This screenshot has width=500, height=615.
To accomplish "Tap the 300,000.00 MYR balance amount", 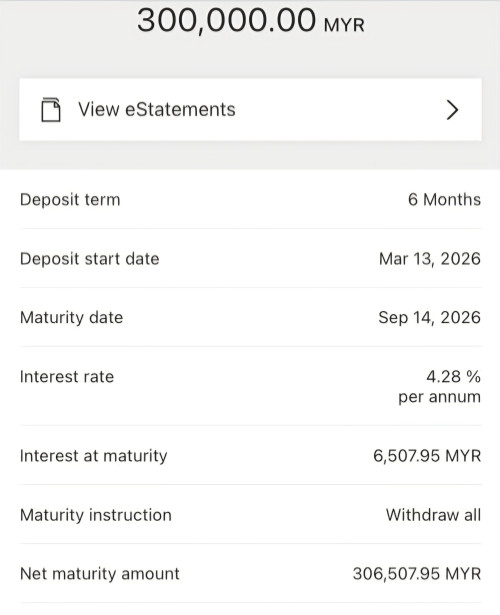I will click(x=251, y=20).
